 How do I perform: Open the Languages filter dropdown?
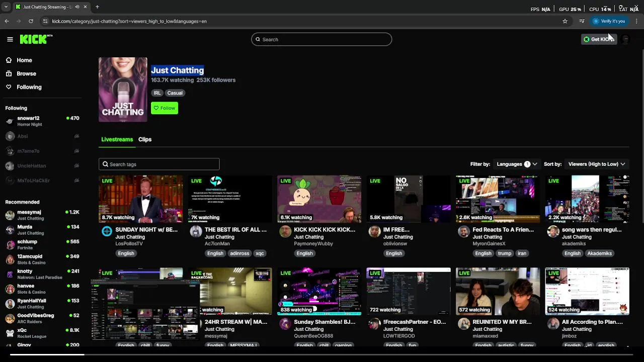point(517,164)
